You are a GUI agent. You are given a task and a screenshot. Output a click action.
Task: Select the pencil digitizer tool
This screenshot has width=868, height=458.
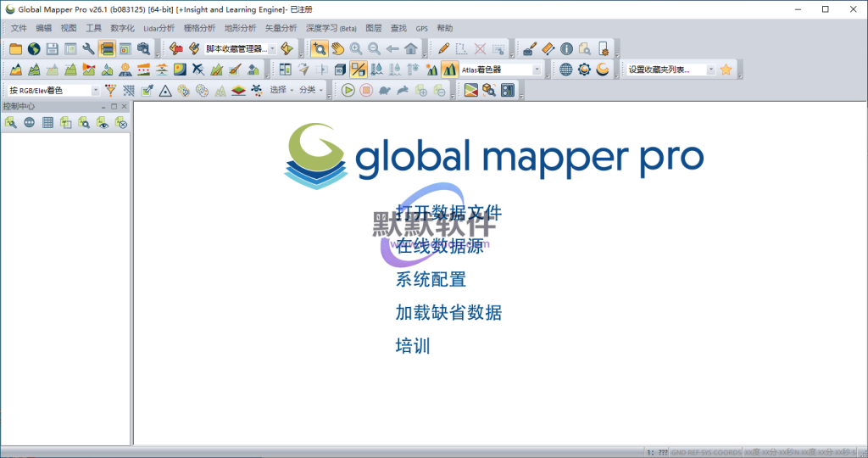pos(443,49)
